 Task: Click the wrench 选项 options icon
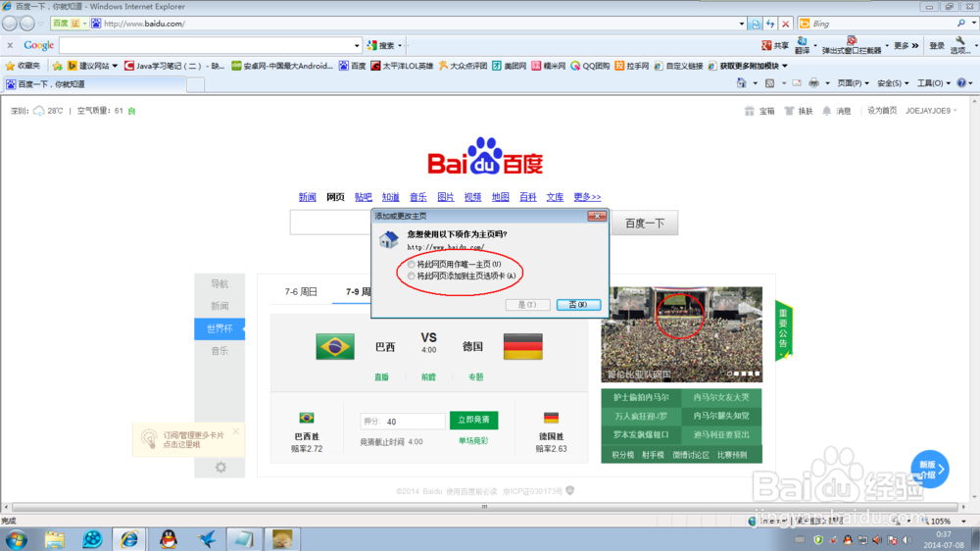click(960, 40)
